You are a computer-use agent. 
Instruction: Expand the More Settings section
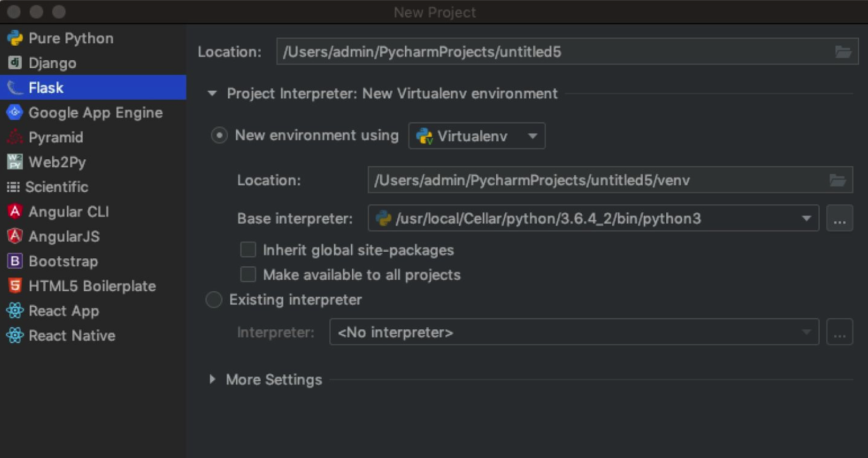(213, 379)
